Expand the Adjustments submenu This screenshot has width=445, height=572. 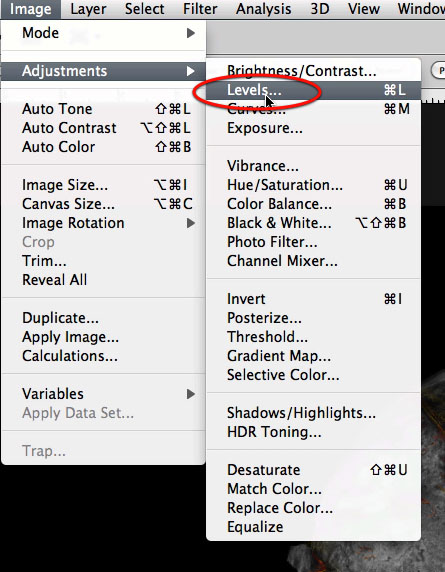pyautogui.click(x=104, y=71)
